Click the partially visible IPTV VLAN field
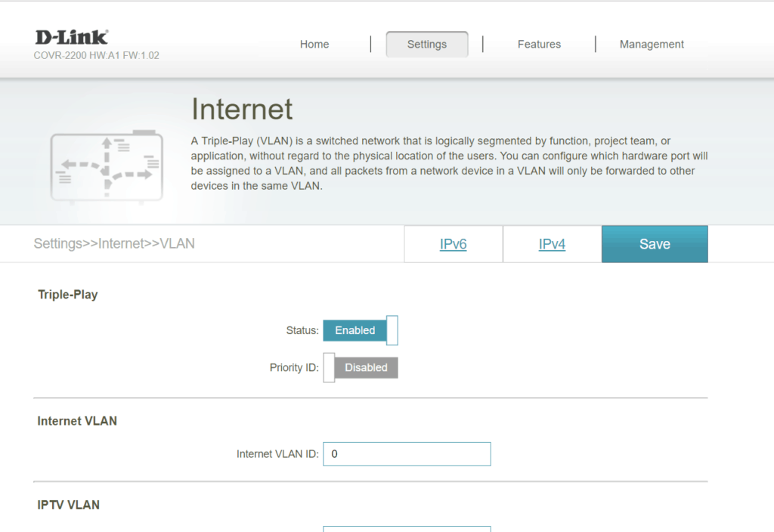Viewport: 774px width, 532px height. coord(407,528)
